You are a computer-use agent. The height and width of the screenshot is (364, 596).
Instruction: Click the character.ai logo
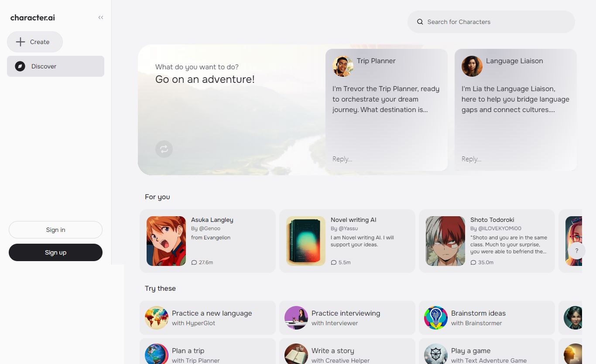(33, 18)
